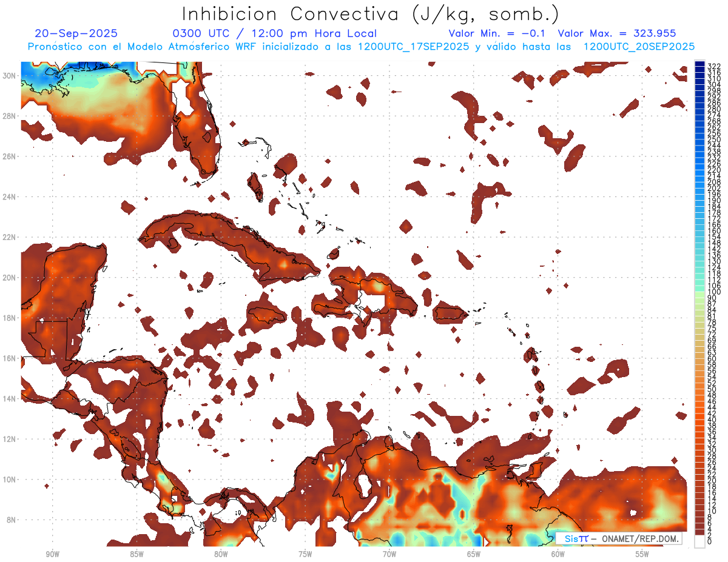Click the '28N' latitude axis label

click(x=10, y=116)
